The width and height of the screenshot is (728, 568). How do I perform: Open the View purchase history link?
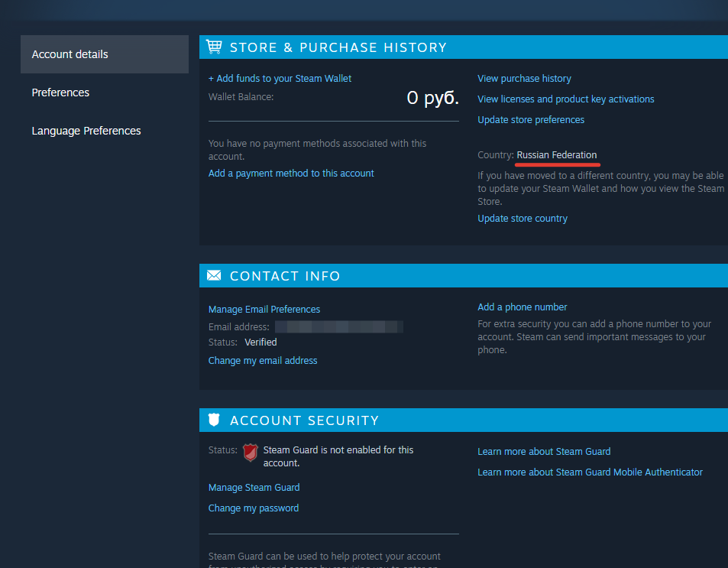[524, 79]
